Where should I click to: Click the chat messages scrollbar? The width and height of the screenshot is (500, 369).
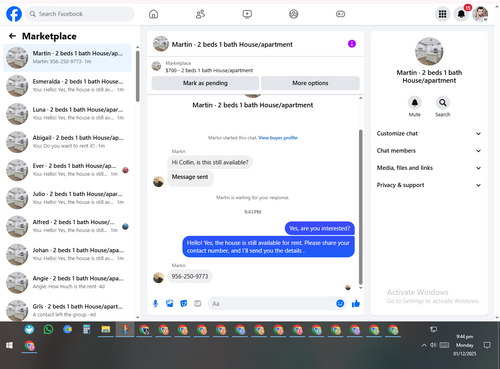(x=360, y=207)
